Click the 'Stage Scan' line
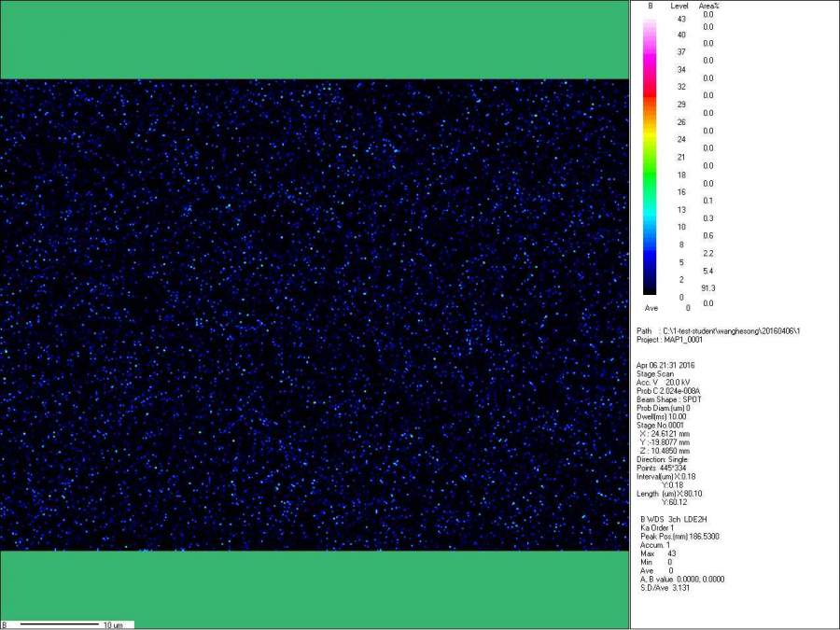Screen dimensions: 840x630 click(x=655, y=374)
